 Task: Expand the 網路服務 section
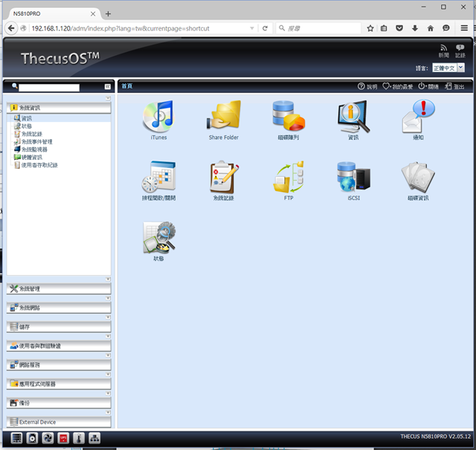click(x=59, y=364)
